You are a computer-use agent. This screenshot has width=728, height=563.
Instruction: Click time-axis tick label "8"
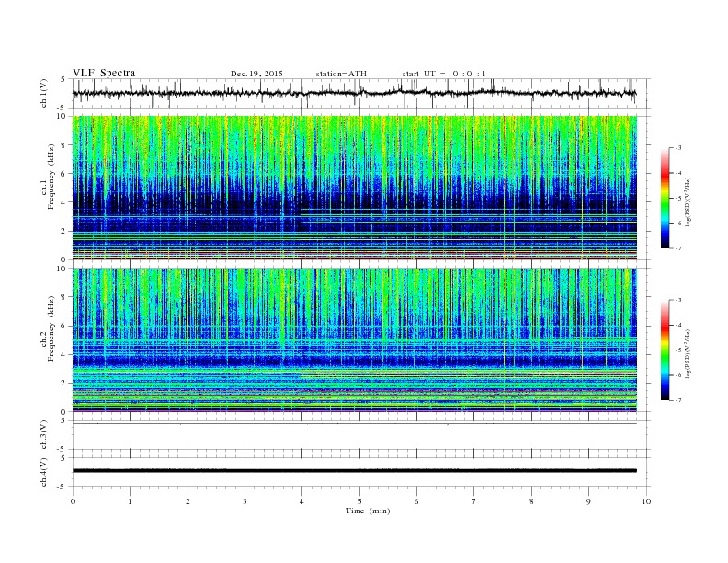(531, 501)
